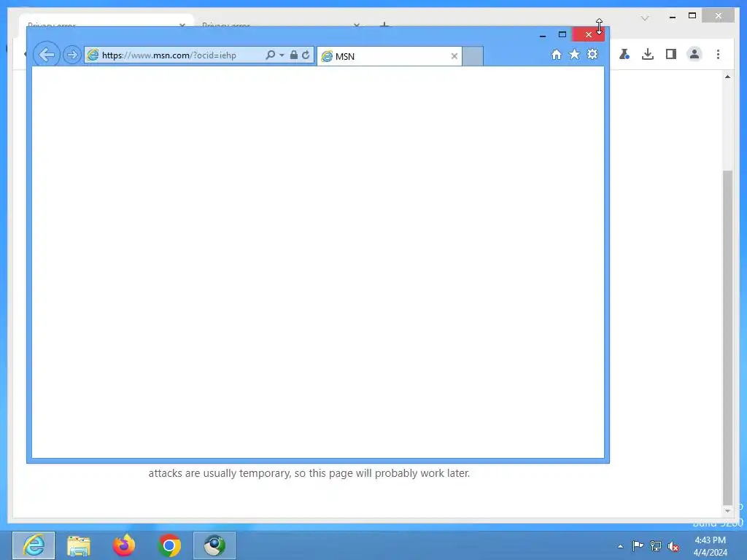The image size is (747, 560).
Task: Open Chrome profile menu
Action: tap(694, 54)
